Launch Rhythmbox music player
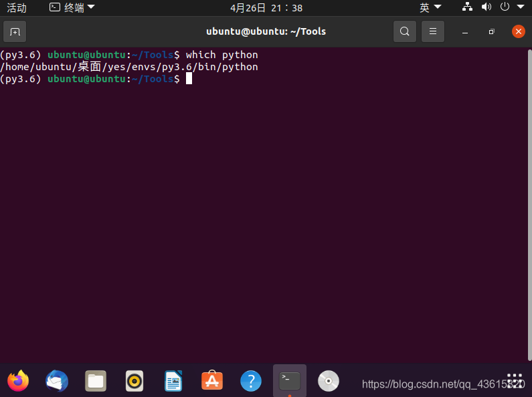 (135, 381)
